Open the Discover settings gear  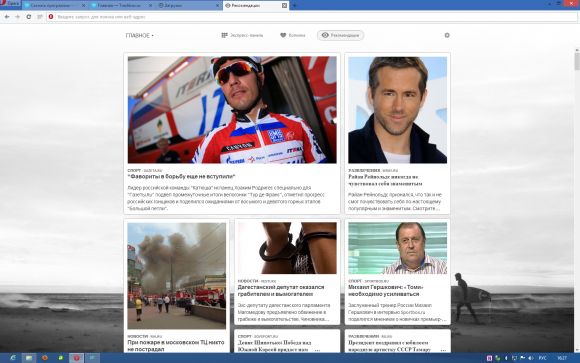[x=447, y=35]
